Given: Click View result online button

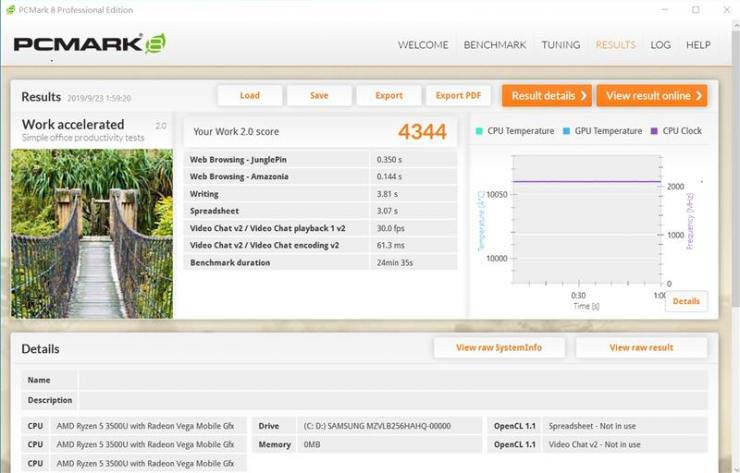Looking at the screenshot, I should (x=652, y=96).
